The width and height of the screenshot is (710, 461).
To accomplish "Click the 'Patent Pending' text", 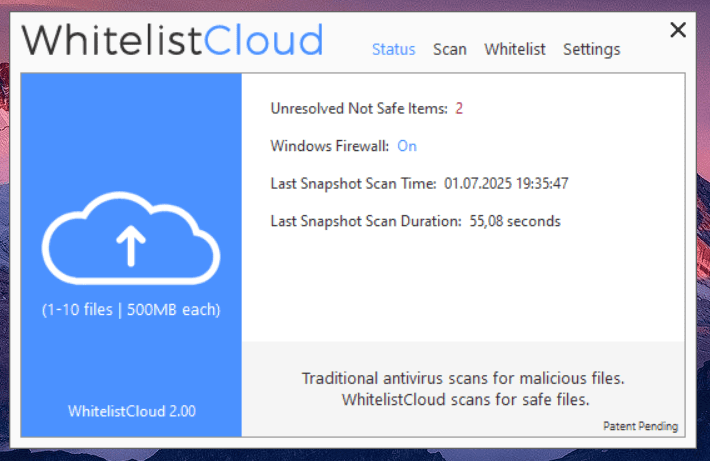I will [640, 426].
